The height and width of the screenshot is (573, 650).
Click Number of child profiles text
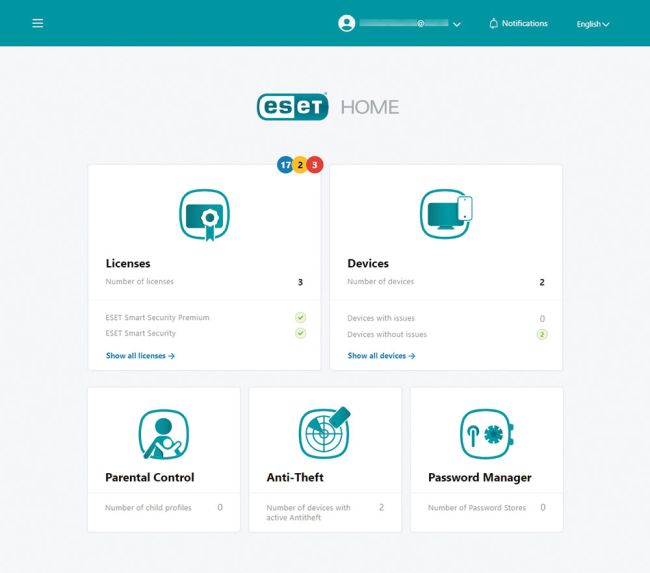(148, 508)
